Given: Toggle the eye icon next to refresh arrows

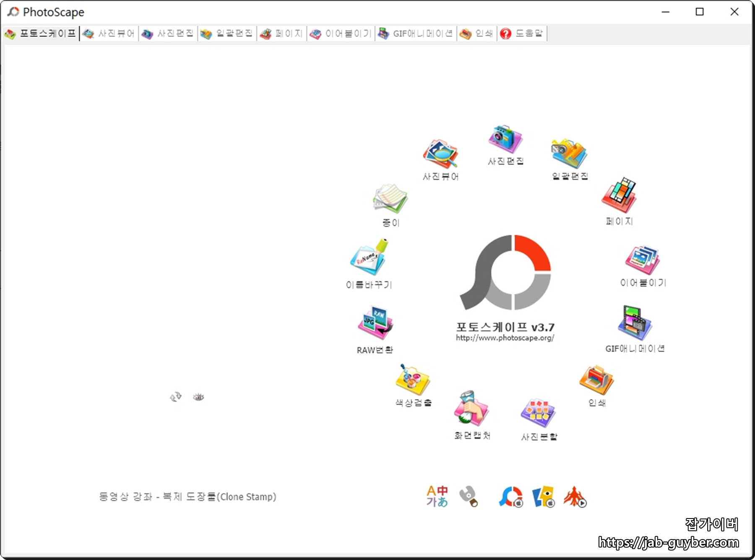Looking at the screenshot, I should click(x=198, y=397).
